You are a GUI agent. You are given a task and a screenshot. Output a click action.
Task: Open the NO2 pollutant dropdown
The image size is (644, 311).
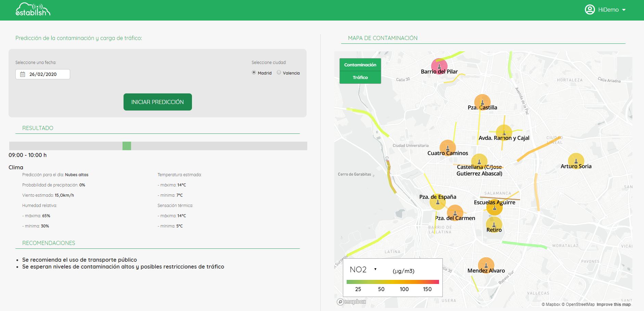click(363, 270)
